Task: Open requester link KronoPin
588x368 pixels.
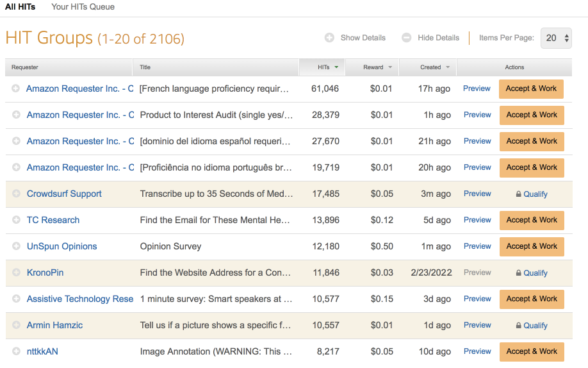Action: pos(45,272)
